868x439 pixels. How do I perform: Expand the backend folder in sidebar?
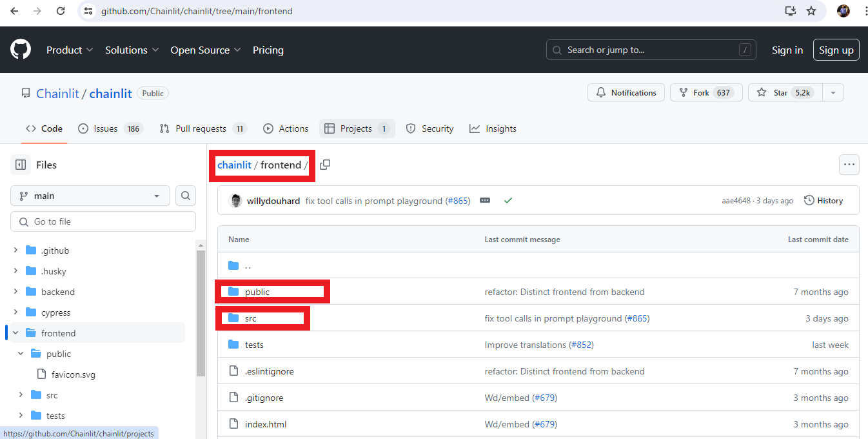15,291
